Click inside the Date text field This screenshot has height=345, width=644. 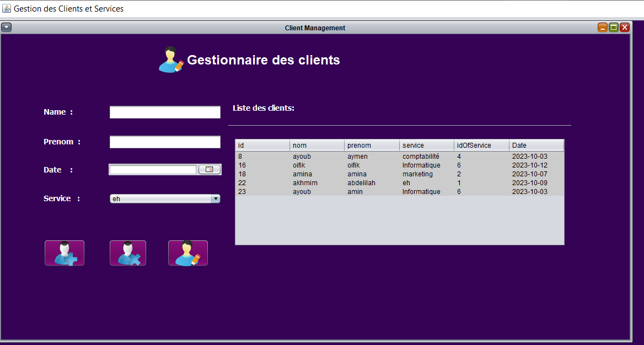(x=153, y=169)
